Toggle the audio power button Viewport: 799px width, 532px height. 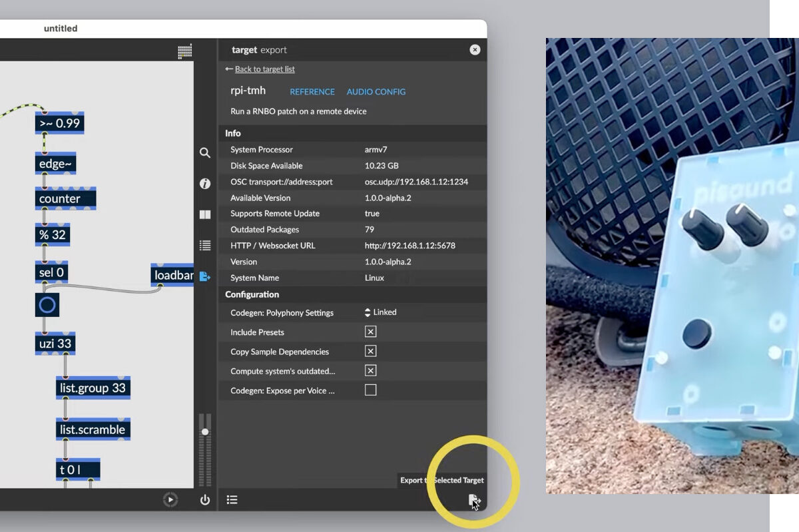coord(205,500)
